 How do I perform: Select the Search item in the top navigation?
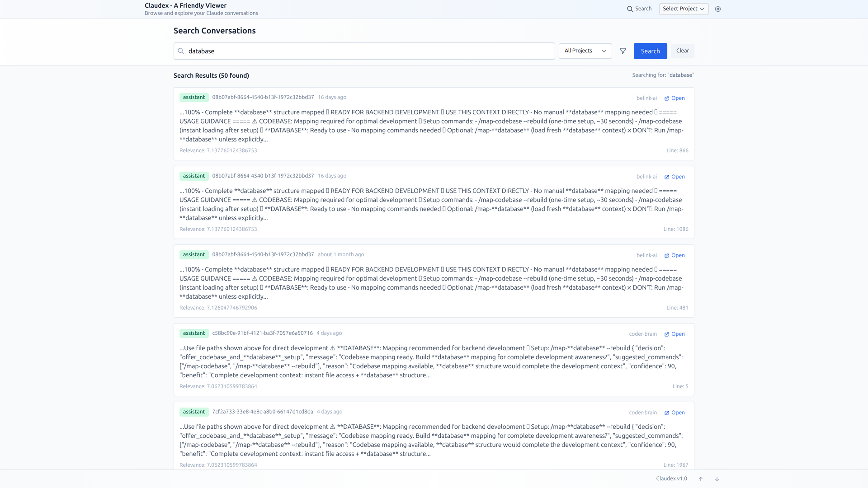pyautogui.click(x=643, y=9)
